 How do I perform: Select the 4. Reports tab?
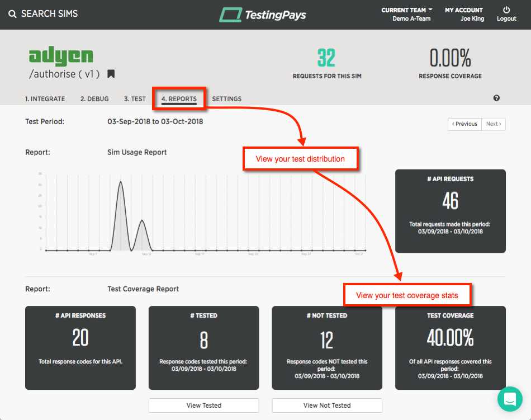pyautogui.click(x=179, y=99)
